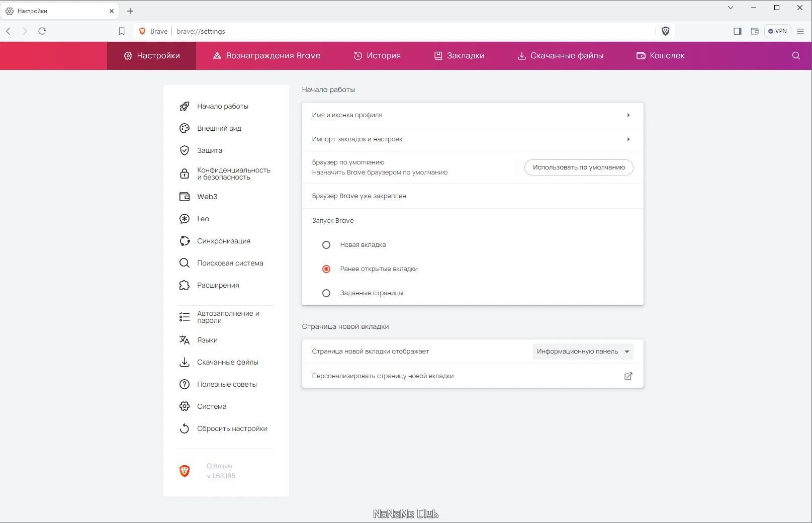Screen dimensions: 812x523
Task: Switch to Вознаграждения Brave tab
Action: click(x=266, y=56)
